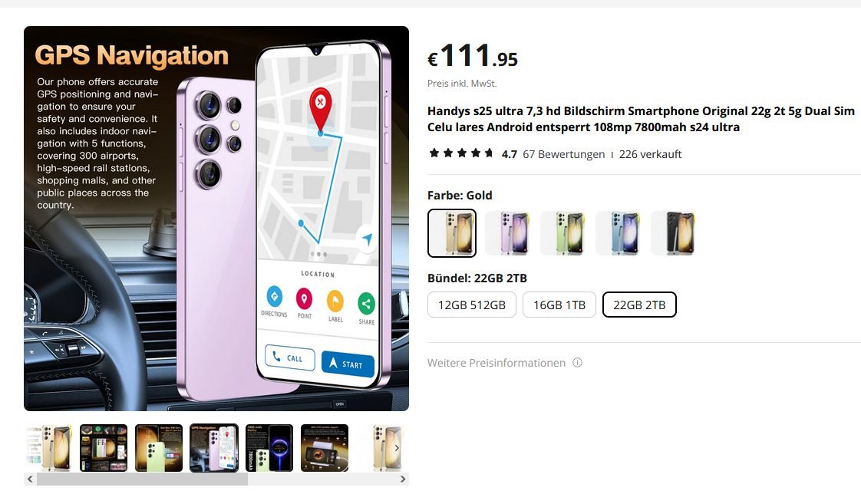
Task: Select the 22GB 2TB bundle
Action: (639, 305)
